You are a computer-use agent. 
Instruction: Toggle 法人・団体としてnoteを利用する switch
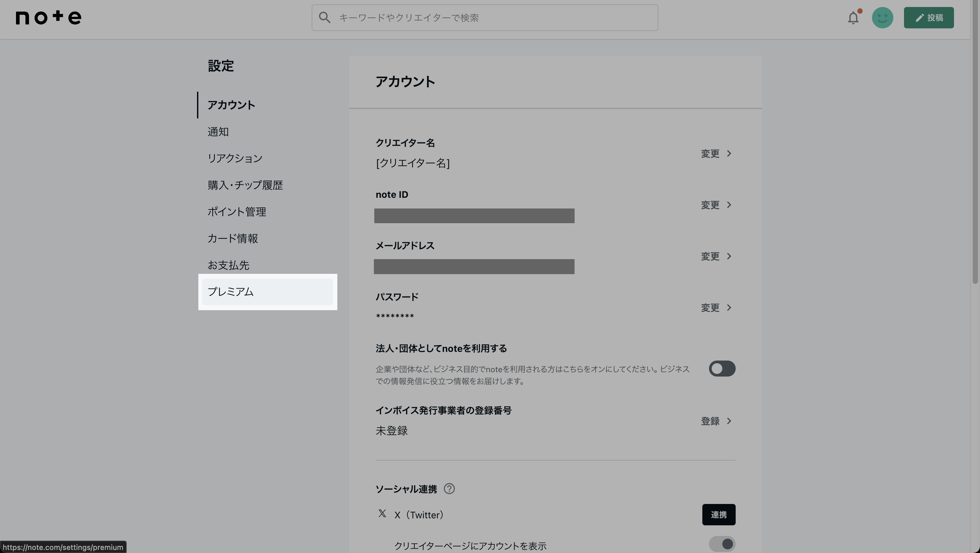click(x=722, y=369)
